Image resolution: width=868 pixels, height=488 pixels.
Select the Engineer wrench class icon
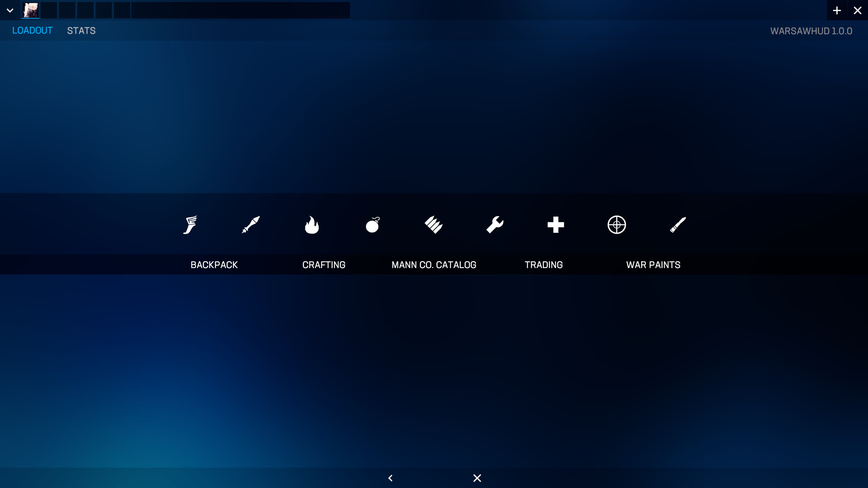point(495,225)
